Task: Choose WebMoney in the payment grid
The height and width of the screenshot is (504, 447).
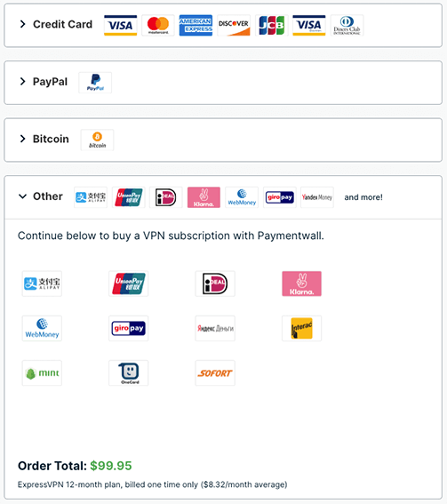Action: point(42,328)
